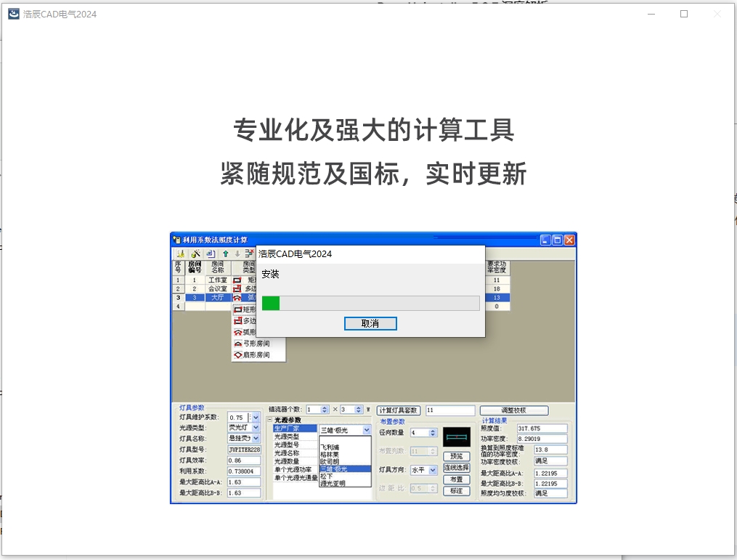This screenshot has width=737, height=560.
Task: Select the 生产厂家 property row
Action: tap(295, 429)
